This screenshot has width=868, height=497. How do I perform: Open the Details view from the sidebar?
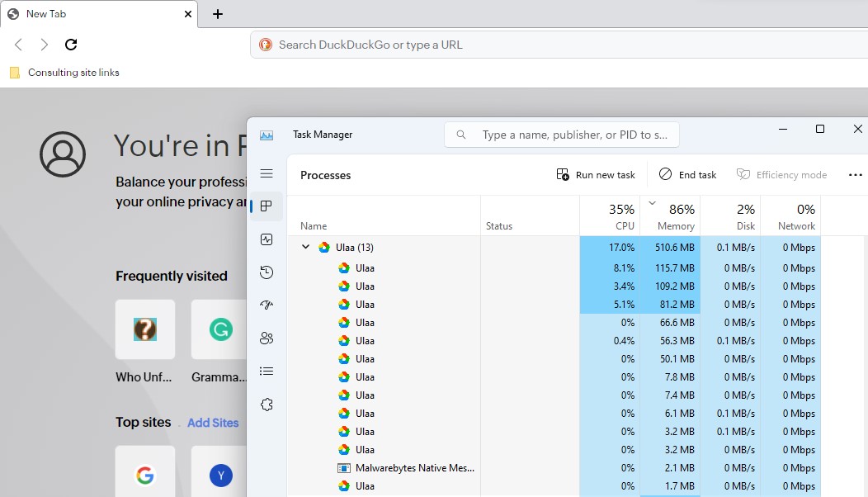267,371
